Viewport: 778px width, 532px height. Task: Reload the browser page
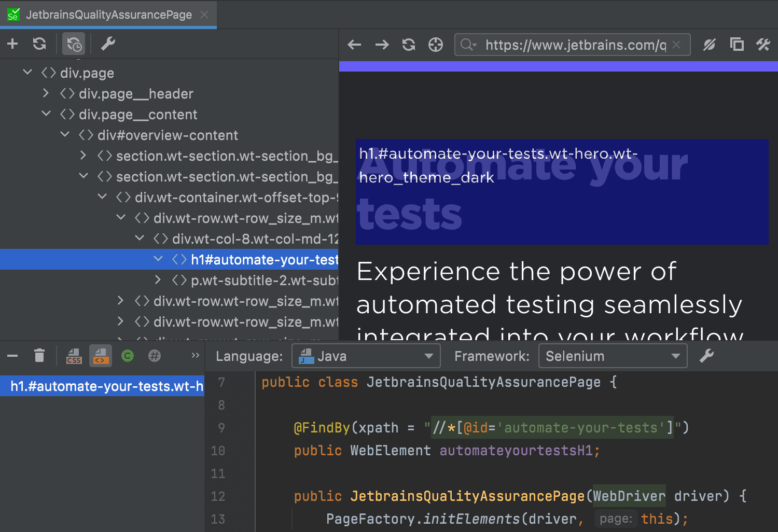tap(409, 45)
